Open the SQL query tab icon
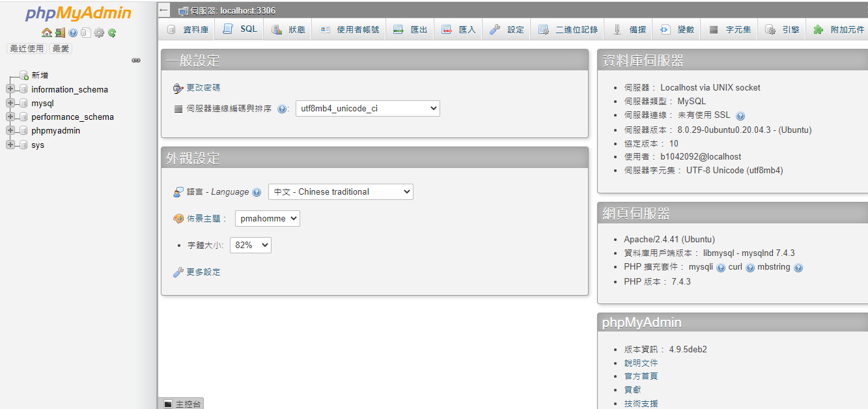Screen dimensions: 868x409 [x=238, y=29]
